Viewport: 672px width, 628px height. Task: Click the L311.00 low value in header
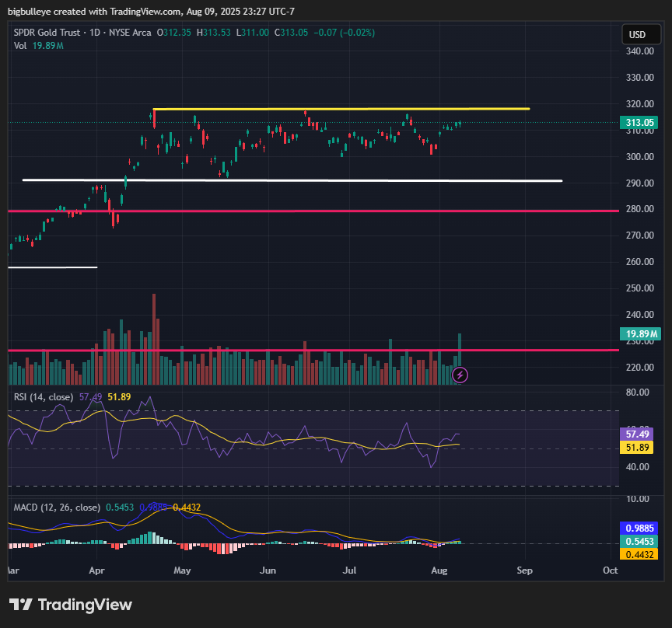pyautogui.click(x=253, y=33)
